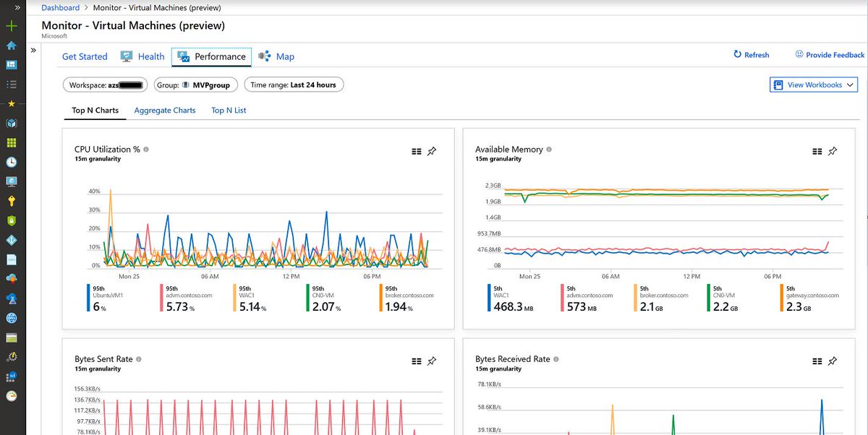Open the resource cube icon in sidebar
This screenshot has width=868, height=435.
[12, 124]
